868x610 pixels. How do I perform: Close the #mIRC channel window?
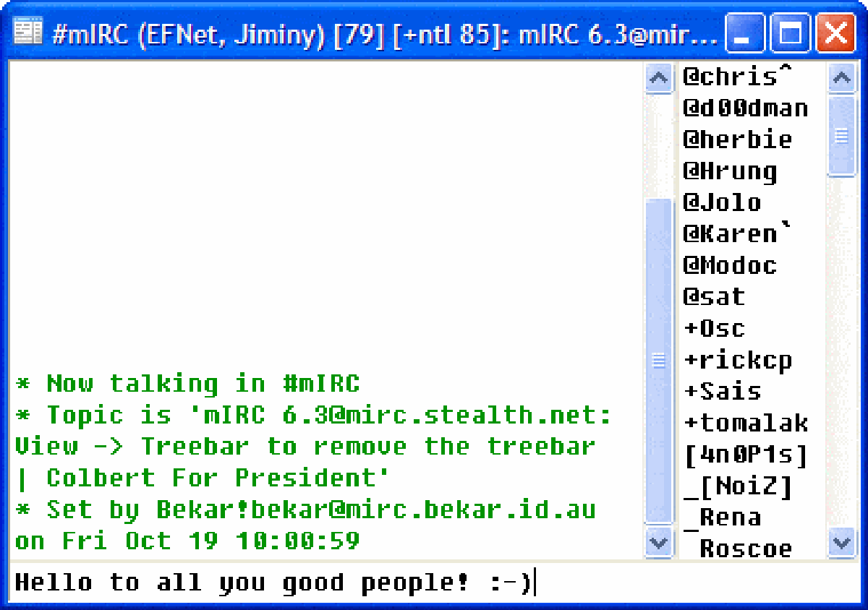tap(835, 34)
